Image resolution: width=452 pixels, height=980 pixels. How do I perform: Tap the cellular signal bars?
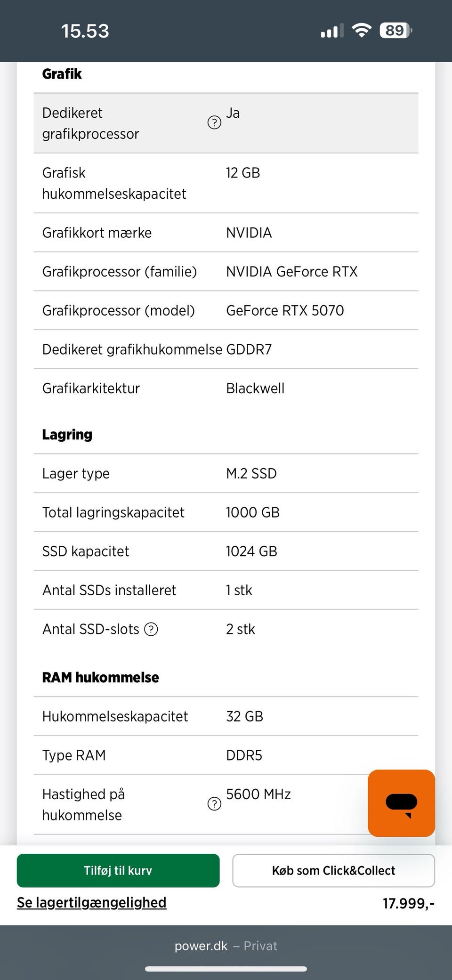[x=332, y=31]
